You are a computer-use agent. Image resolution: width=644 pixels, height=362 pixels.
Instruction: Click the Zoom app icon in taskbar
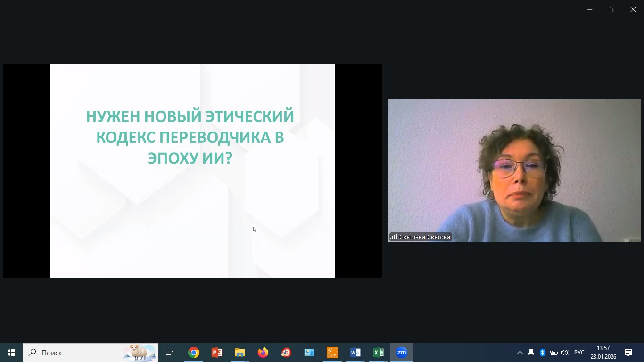(402, 353)
